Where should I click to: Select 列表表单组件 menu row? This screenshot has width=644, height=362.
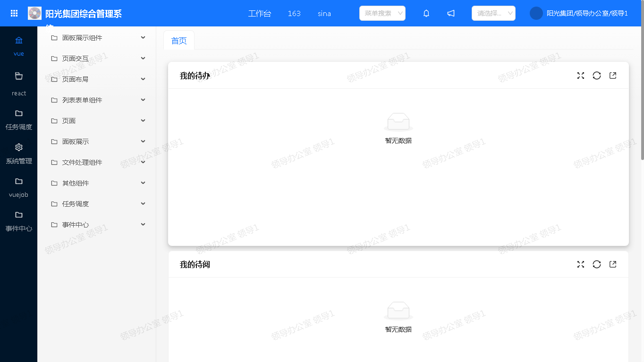(97, 100)
